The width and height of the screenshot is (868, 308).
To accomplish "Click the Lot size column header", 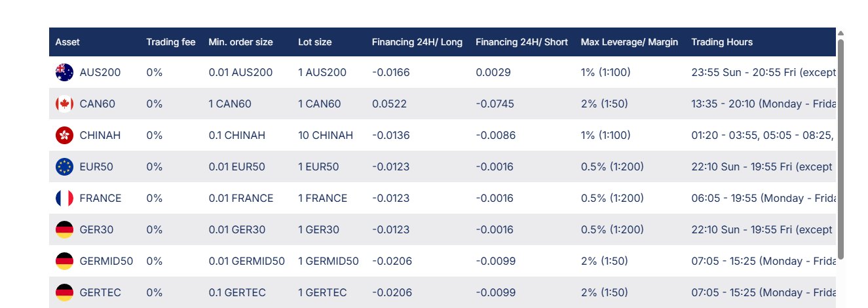I will point(314,42).
